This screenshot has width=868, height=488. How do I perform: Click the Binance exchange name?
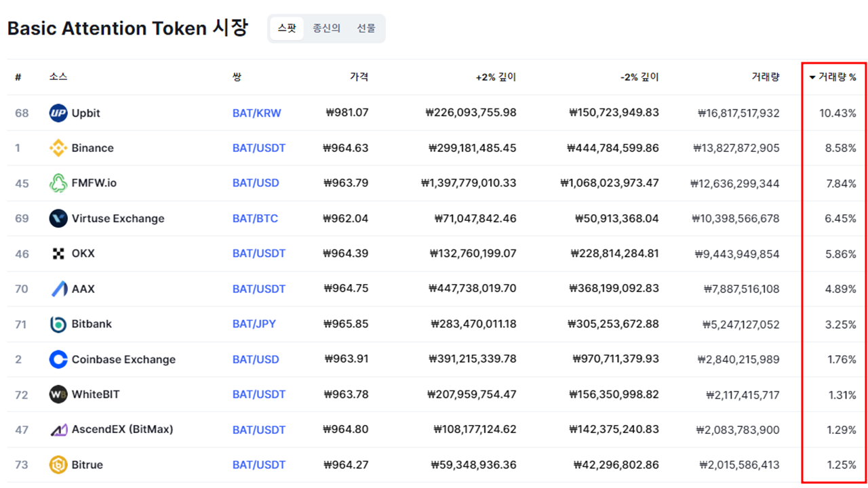[93, 148]
